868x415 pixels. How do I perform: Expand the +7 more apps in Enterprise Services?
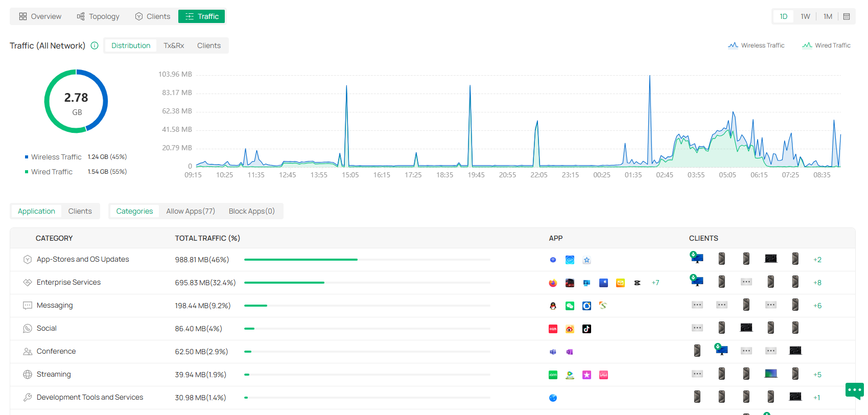655,283
